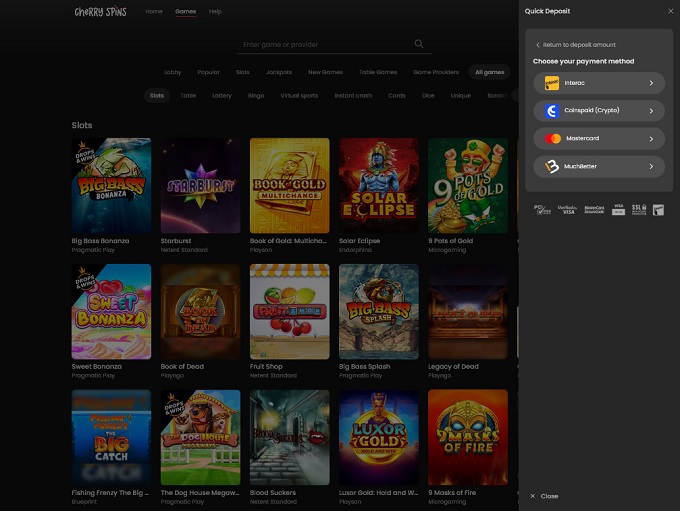The width and height of the screenshot is (680, 511).
Task: Click the Coinspaid crypto logo icon
Action: point(552,111)
